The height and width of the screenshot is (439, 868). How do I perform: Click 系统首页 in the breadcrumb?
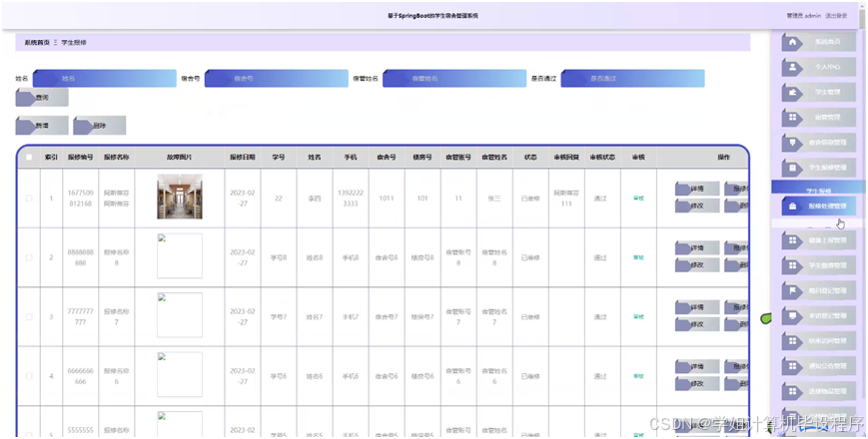click(x=37, y=42)
